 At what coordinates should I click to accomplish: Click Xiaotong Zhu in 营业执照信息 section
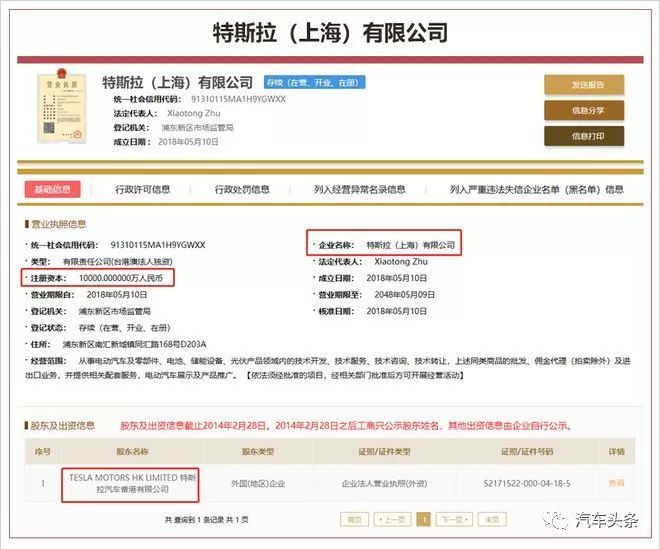click(401, 261)
